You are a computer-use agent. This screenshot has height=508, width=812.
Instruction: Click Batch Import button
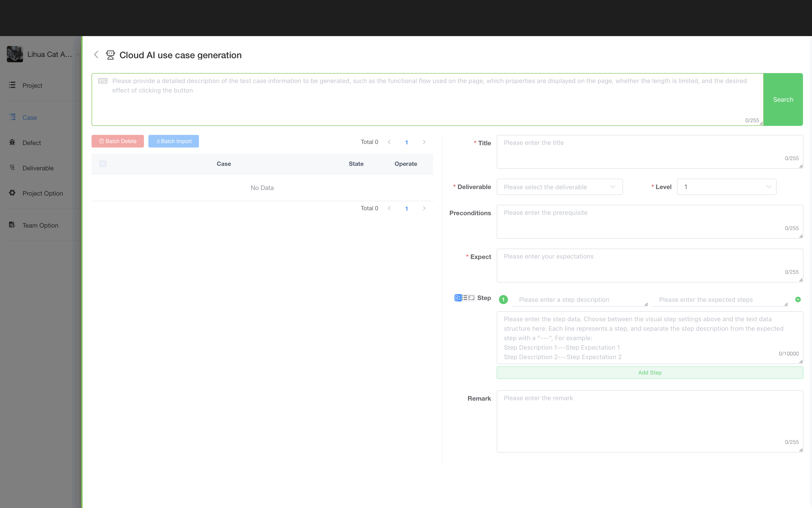click(x=173, y=141)
